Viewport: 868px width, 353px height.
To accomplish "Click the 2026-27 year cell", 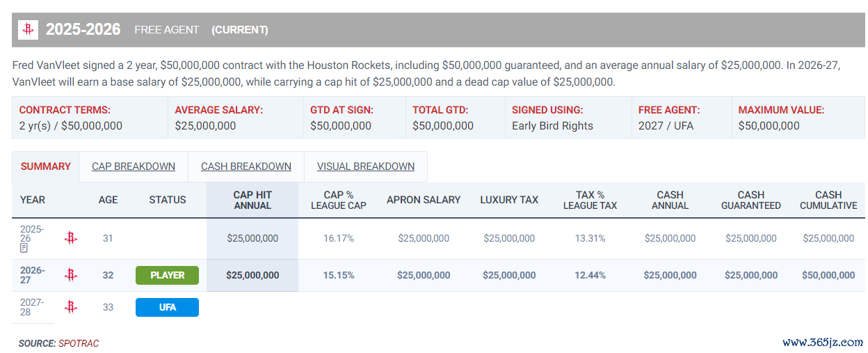I will [x=33, y=275].
